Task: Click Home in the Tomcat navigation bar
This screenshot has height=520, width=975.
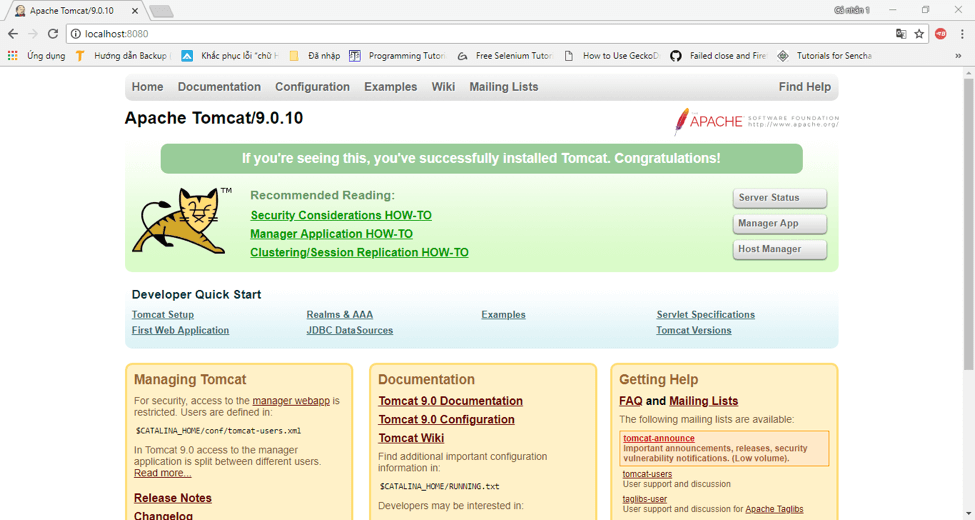Action: tap(147, 87)
